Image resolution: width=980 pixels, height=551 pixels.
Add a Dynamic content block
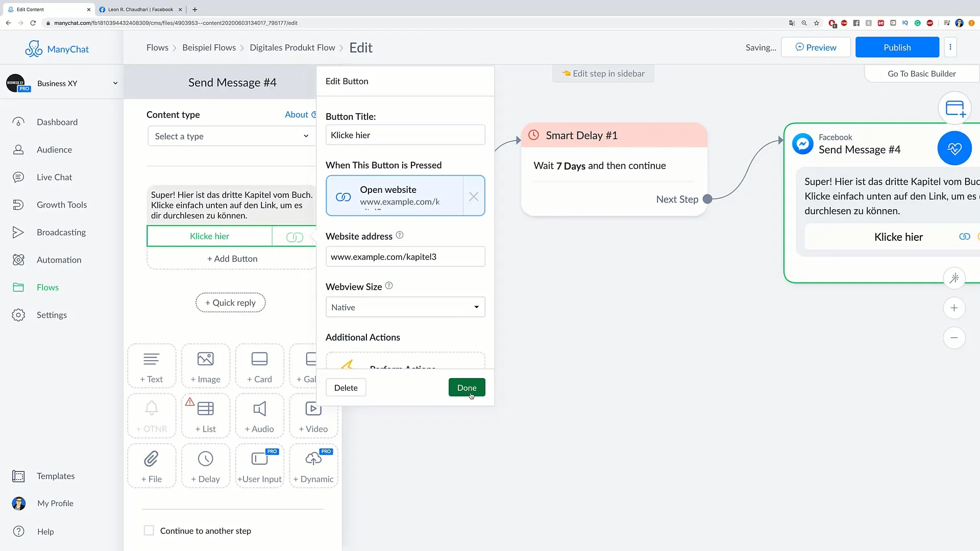[313, 466]
